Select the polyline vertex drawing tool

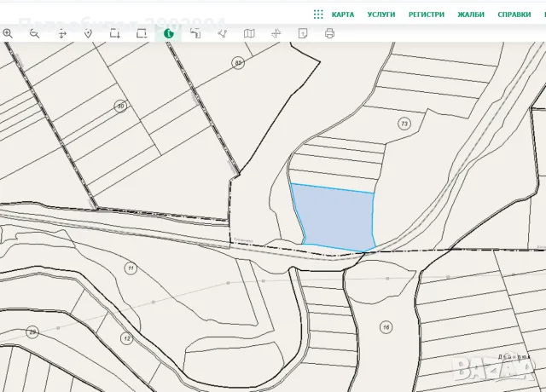pos(223,33)
